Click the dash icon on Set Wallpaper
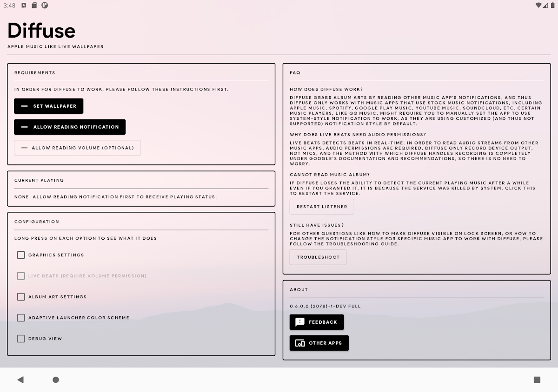 pos(25,106)
